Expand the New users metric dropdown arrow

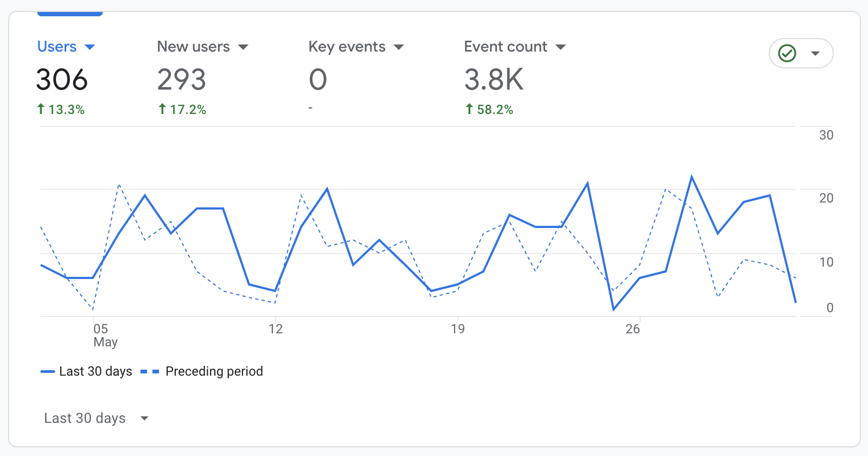click(x=244, y=47)
